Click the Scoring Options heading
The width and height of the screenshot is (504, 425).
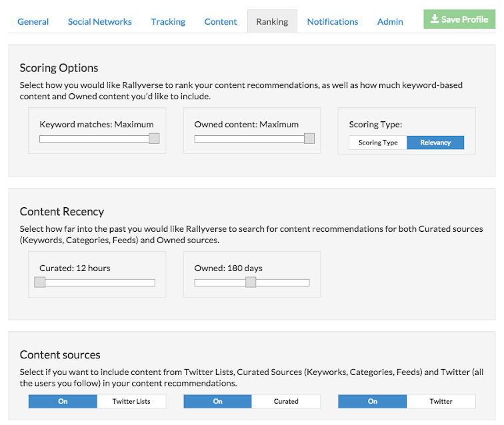[59, 68]
